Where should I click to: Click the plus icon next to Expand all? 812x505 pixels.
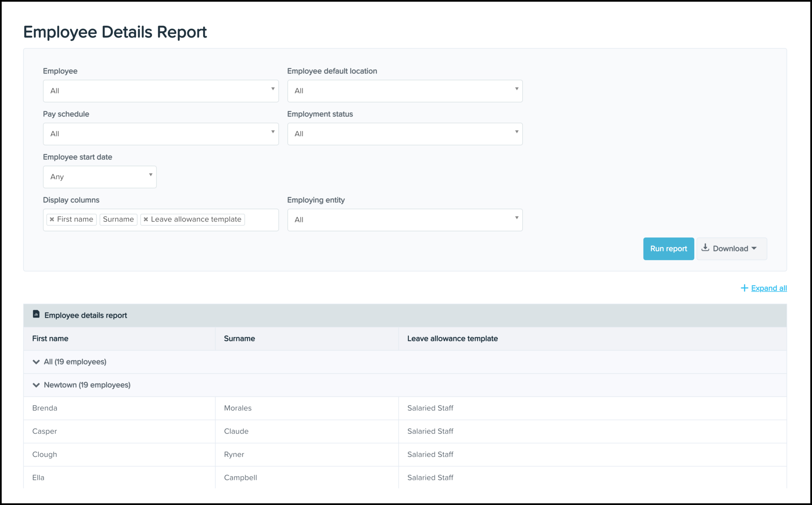coord(744,288)
